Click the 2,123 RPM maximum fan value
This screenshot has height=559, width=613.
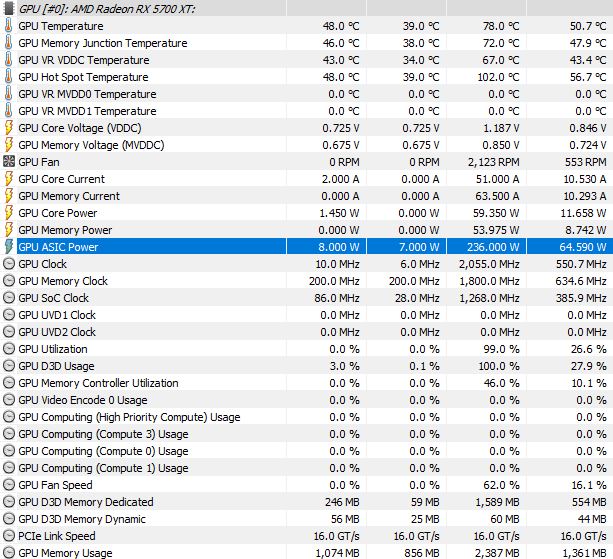coord(494,162)
